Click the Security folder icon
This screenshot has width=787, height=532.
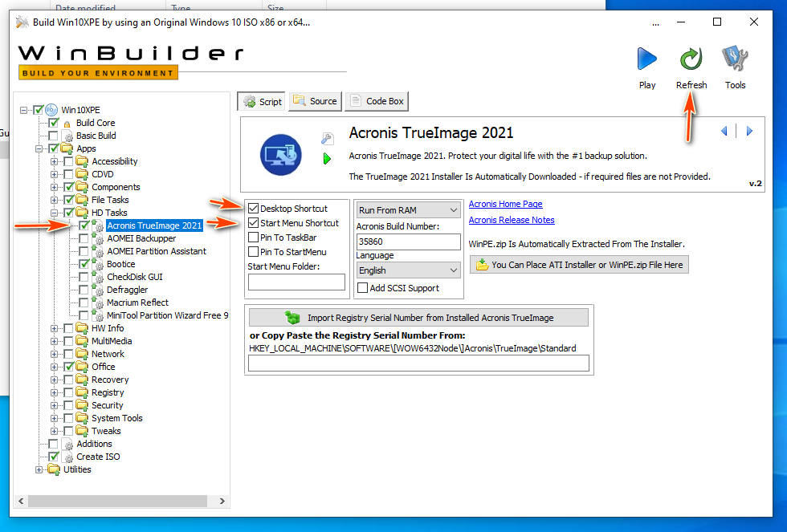[82, 405]
